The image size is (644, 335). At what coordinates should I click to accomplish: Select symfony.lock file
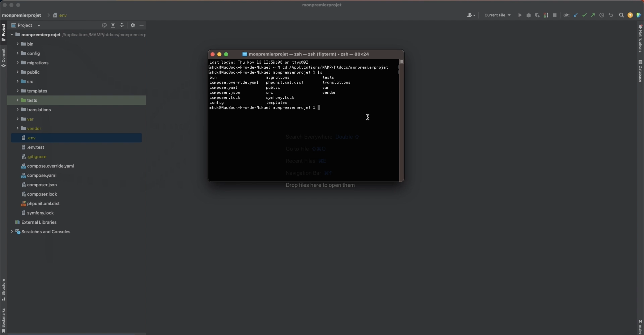point(40,213)
